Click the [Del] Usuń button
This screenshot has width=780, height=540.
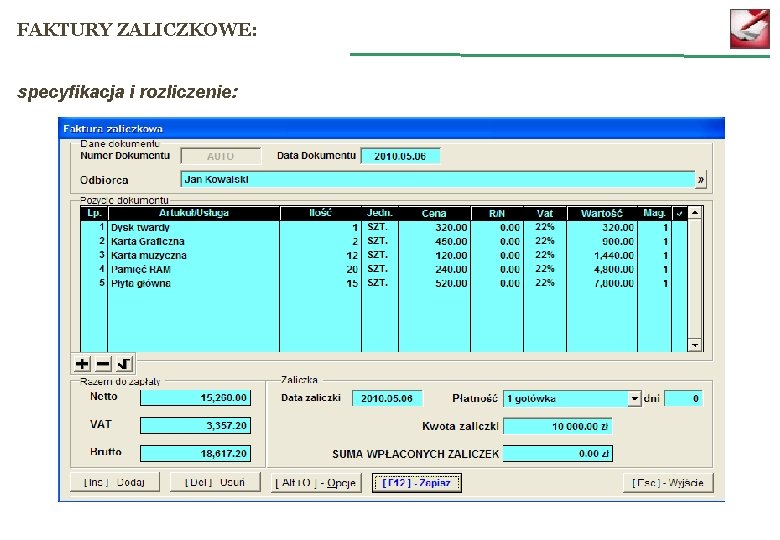click(215, 482)
